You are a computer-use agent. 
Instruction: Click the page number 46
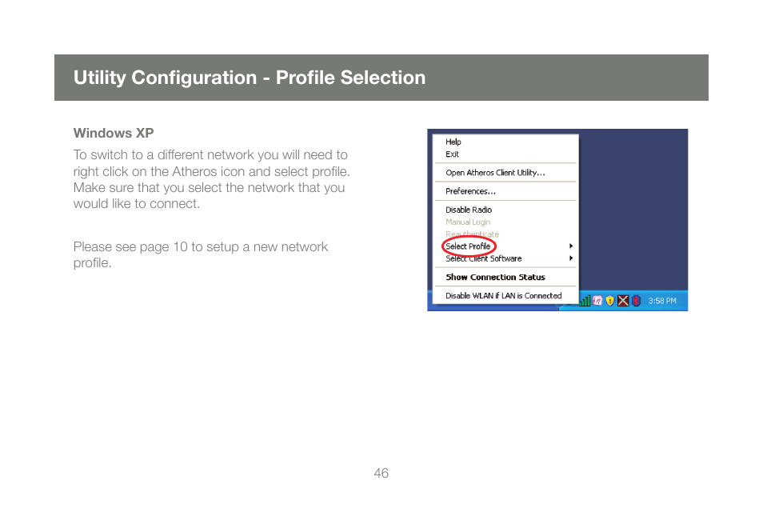pyautogui.click(x=381, y=473)
